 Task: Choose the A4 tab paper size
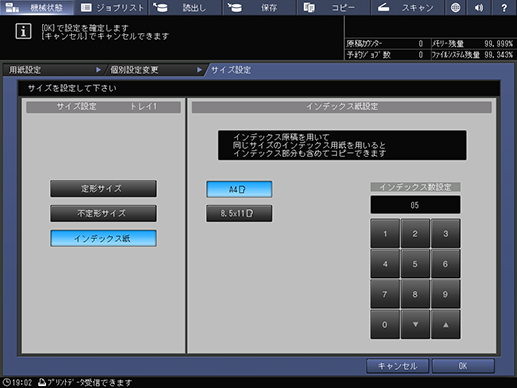click(239, 189)
